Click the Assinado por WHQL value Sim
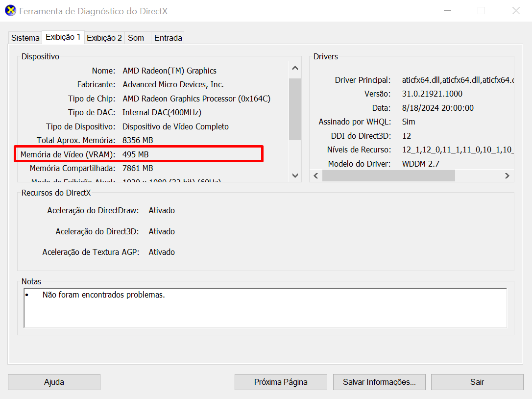 409,122
